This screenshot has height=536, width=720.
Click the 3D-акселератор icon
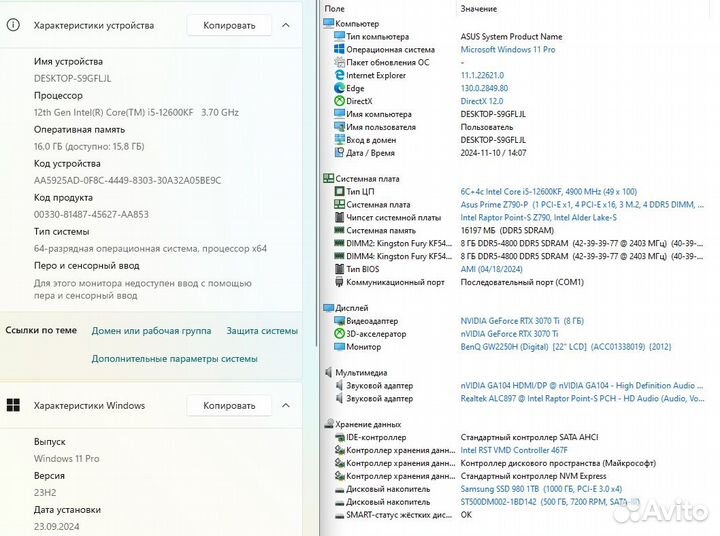(339, 333)
